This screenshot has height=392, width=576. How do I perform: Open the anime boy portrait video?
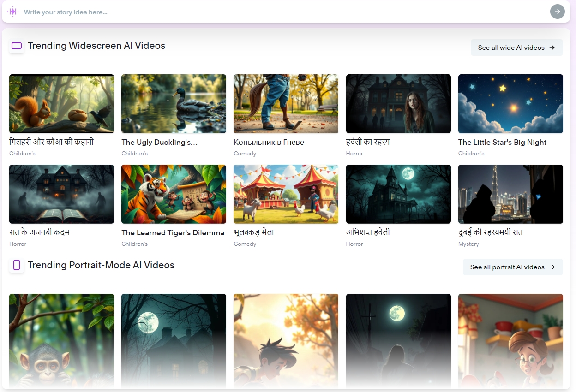tap(286, 340)
